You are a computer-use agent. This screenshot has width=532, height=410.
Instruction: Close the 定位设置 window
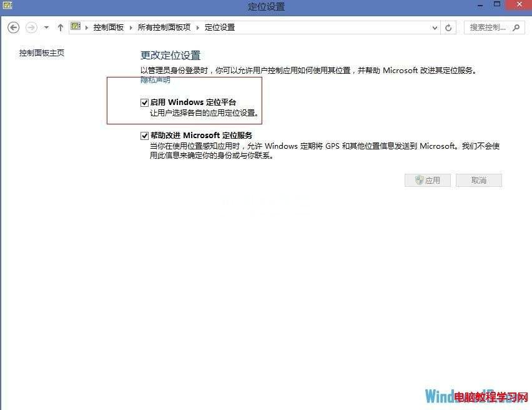click(519, 4)
